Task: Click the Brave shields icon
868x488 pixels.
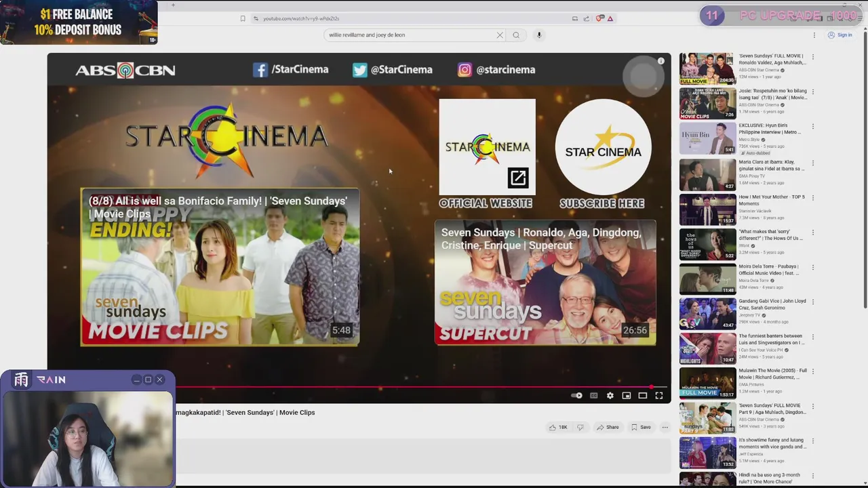Action: (x=599, y=18)
